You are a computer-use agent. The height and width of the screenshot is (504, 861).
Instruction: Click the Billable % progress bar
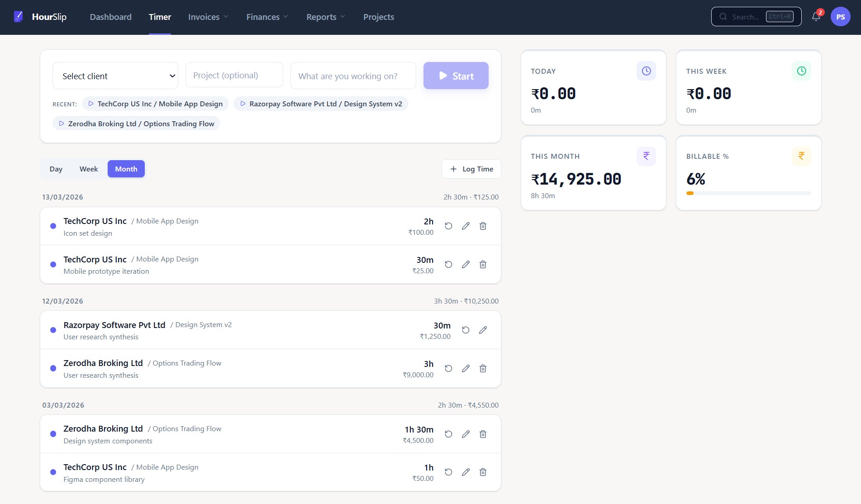pos(748,193)
